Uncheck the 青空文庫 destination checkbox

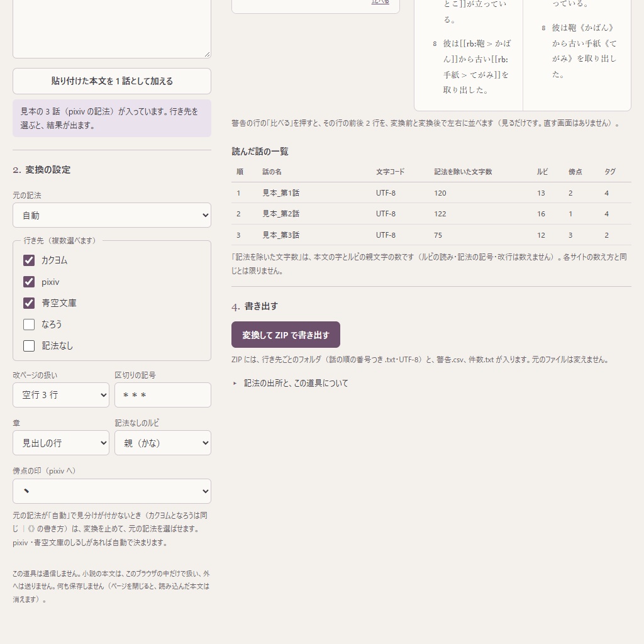point(29,303)
